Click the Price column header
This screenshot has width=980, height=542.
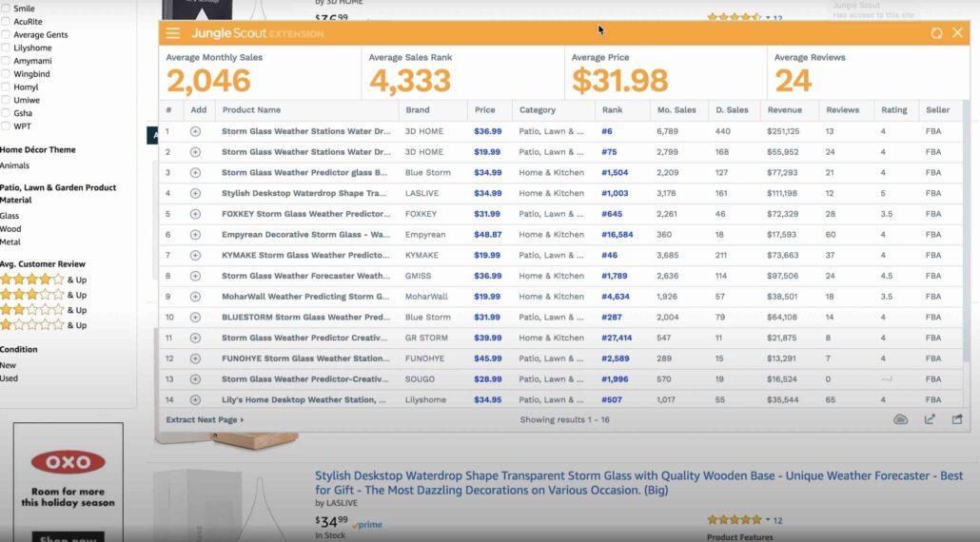tap(484, 110)
